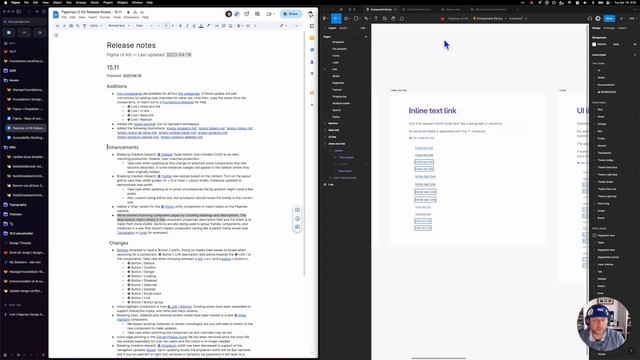The image size is (640, 360).
Task: Click the browser URL field in sidebar
Action: point(24,22)
